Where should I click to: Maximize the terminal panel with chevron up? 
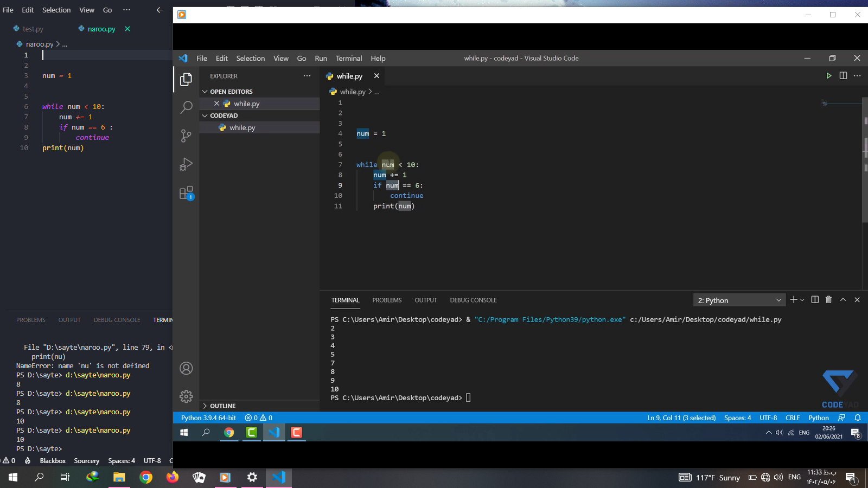click(843, 300)
